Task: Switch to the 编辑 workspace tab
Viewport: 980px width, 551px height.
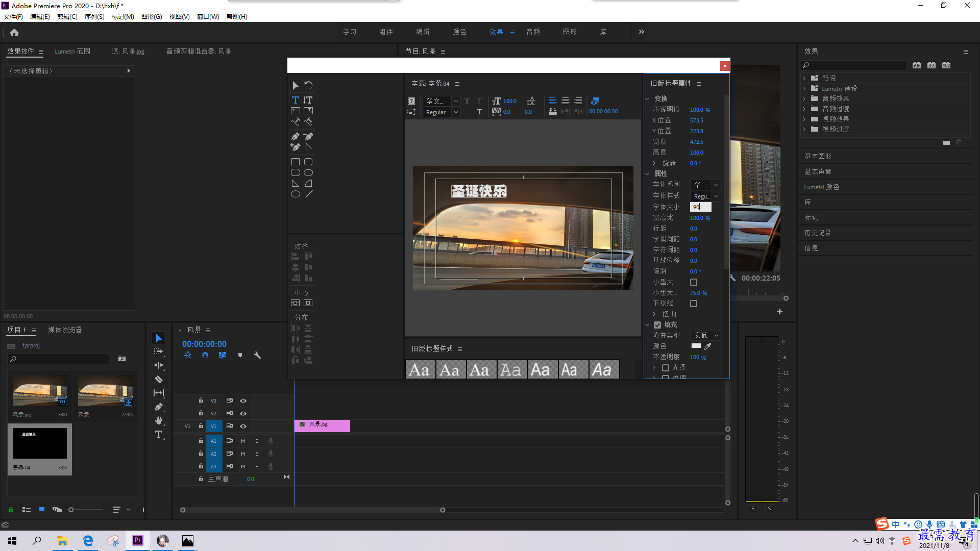Action: [x=423, y=32]
